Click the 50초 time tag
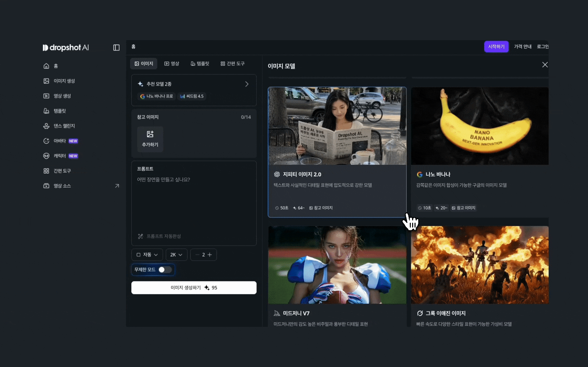 tap(282, 208)
